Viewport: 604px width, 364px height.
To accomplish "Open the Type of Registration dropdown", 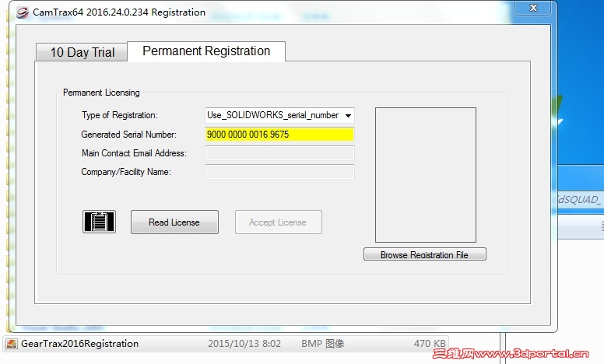I will 279,115.
